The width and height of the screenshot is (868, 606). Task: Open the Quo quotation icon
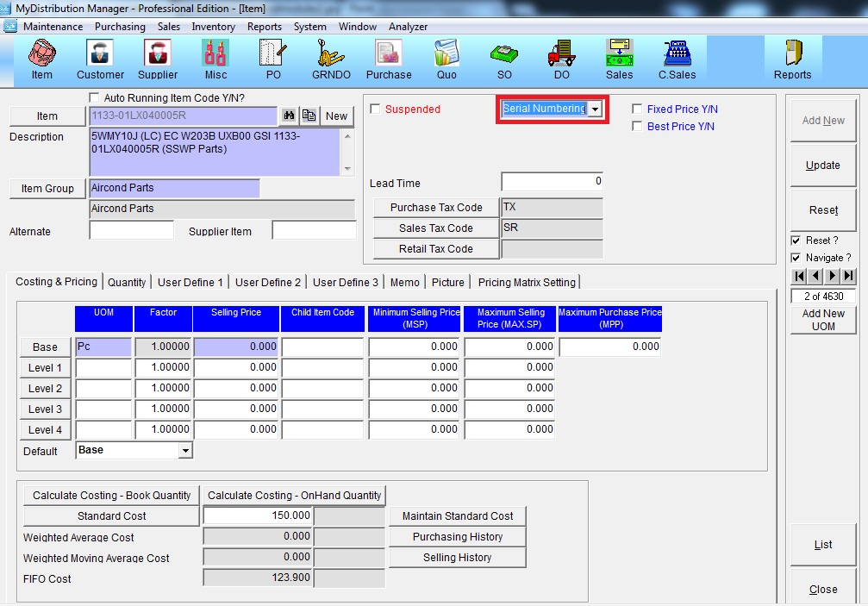(x=446, y=59)
